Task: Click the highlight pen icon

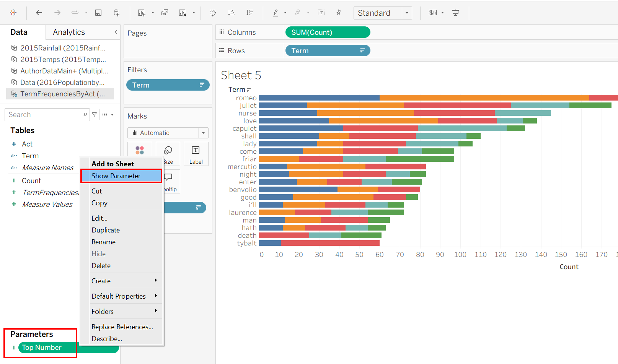Action: (x=276, y=13)
